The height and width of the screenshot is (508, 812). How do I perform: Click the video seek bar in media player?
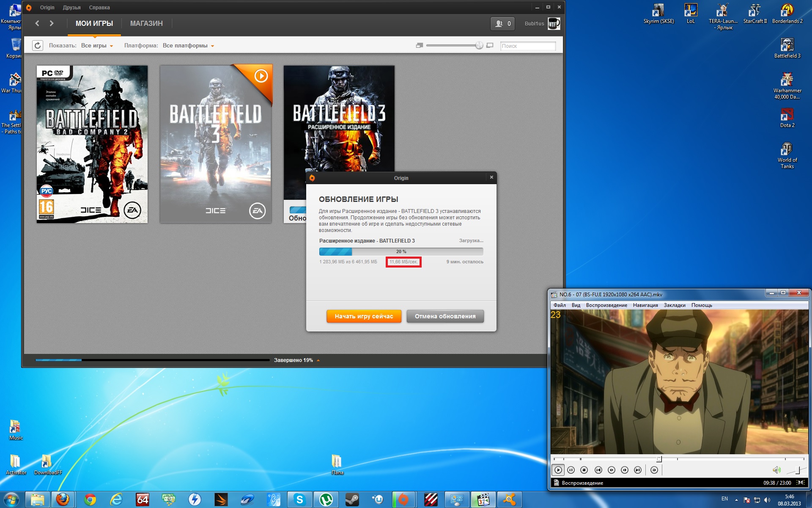pyautogui.click(x=679, y=459)
